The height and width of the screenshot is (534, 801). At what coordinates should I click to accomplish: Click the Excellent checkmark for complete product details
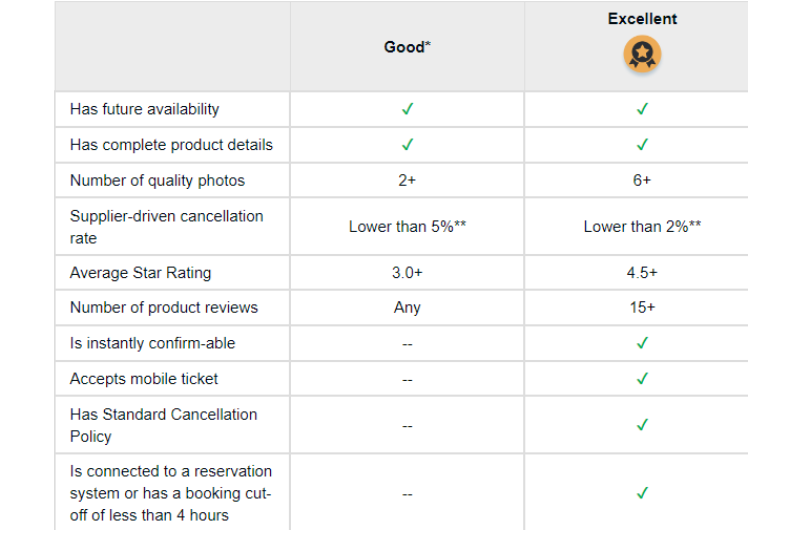point(642,145)
